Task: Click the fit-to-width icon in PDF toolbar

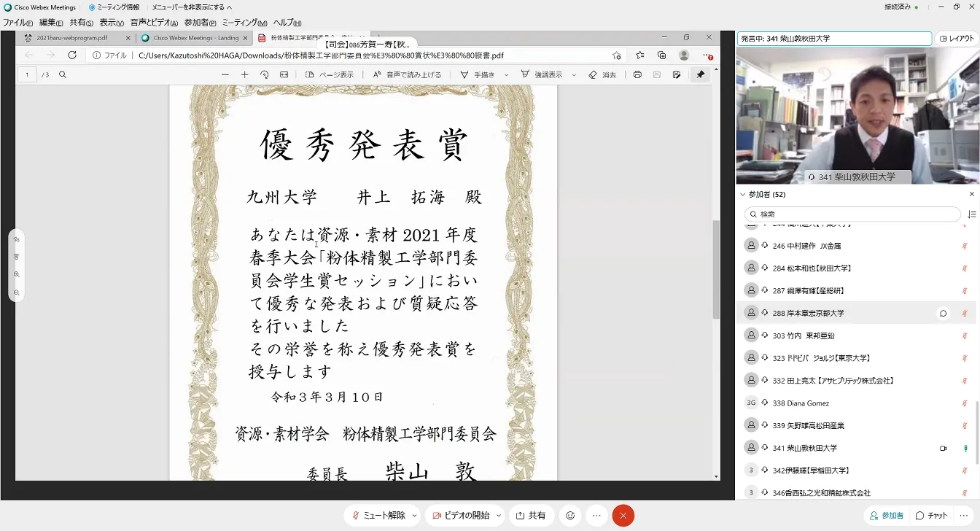Action: 284,74
